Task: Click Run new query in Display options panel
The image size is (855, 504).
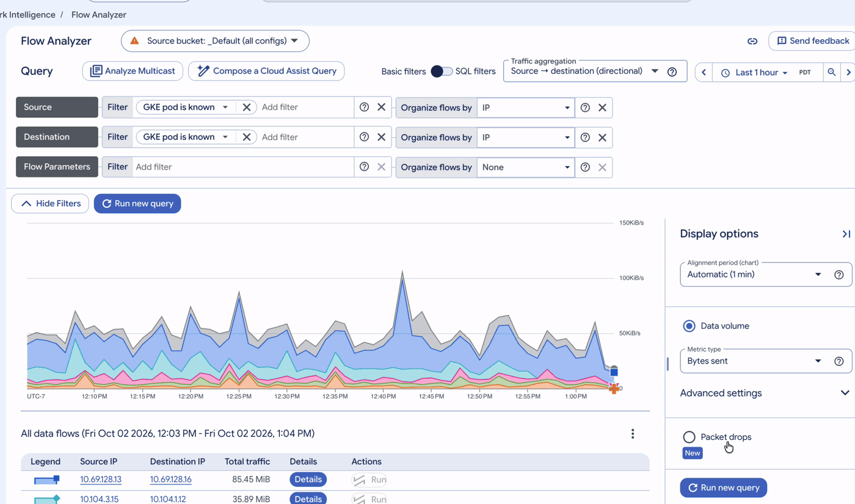Action: coord(723,488)
